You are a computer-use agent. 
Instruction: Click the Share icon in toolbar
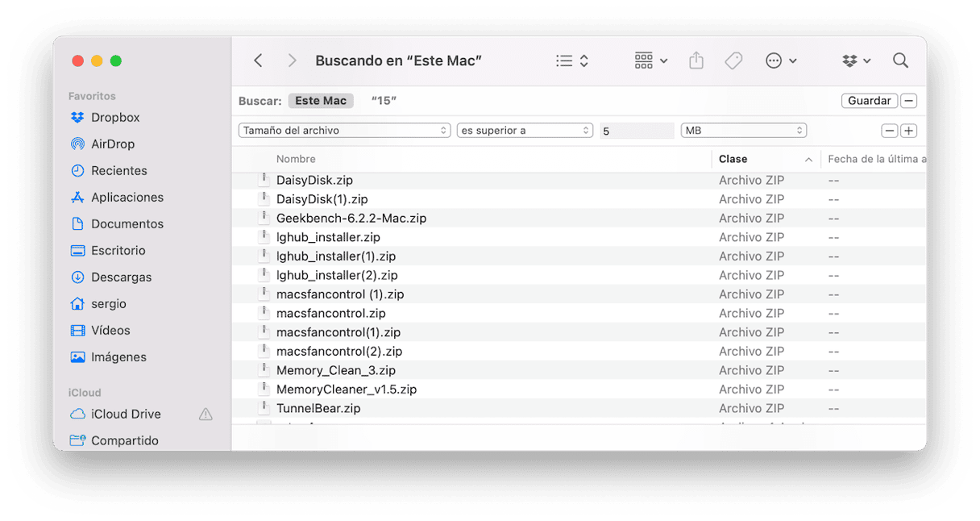pyautogui.click(x=696, y=60)
